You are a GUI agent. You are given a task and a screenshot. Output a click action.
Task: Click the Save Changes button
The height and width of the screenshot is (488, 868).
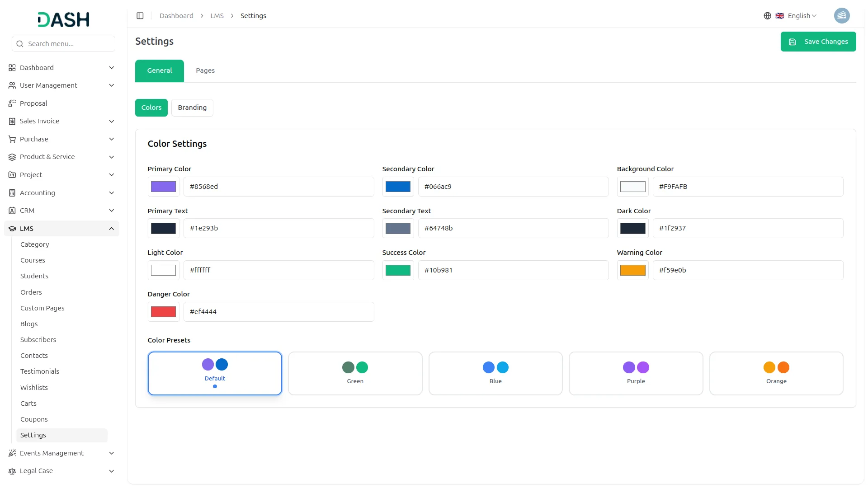tap(818, 42)
